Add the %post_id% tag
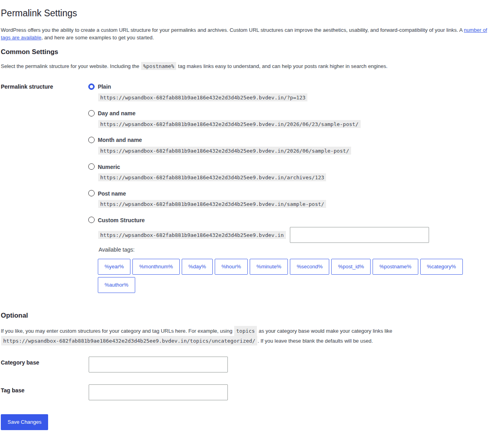Viewport: 501px width, 448px height. pyautogui.click(x=351, y=267)
